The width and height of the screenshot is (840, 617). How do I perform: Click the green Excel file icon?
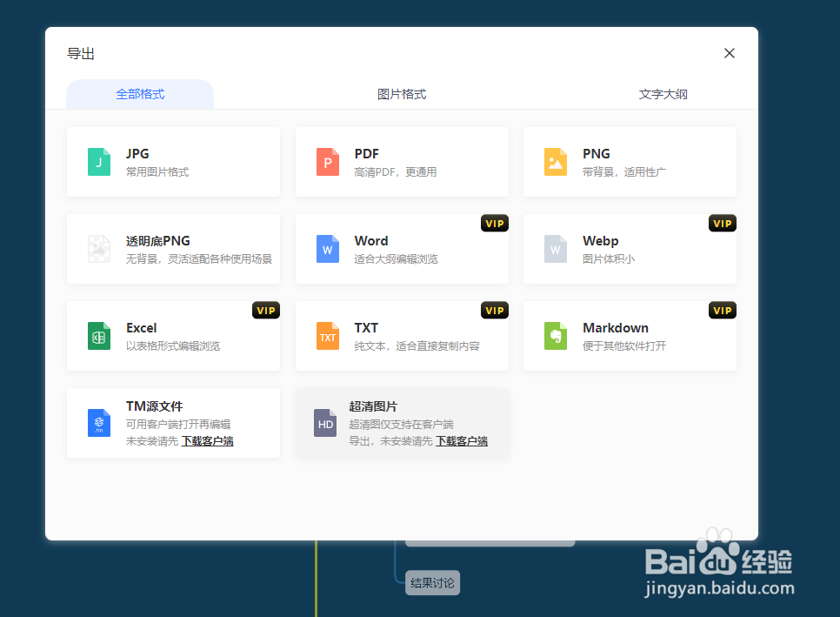(x=99, y=336)
